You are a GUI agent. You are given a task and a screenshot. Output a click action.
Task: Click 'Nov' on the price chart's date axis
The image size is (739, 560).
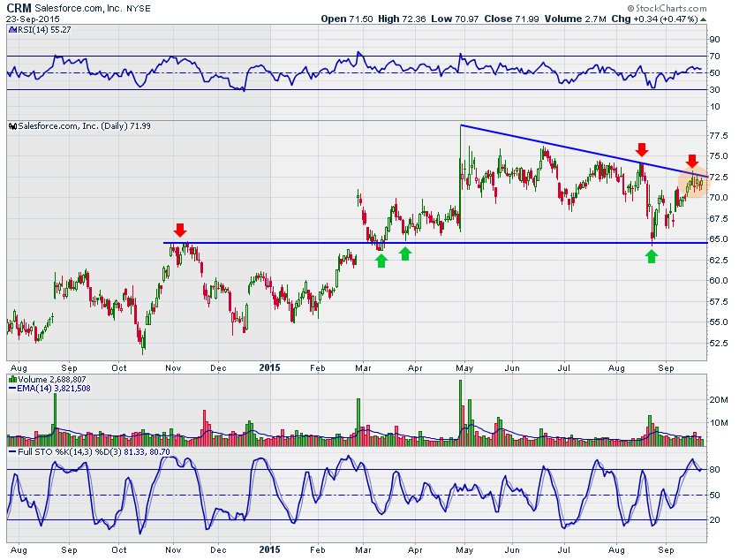173,368
